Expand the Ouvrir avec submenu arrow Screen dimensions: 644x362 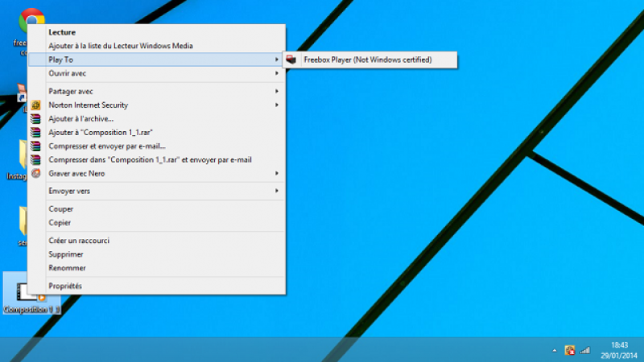point(277,73)
